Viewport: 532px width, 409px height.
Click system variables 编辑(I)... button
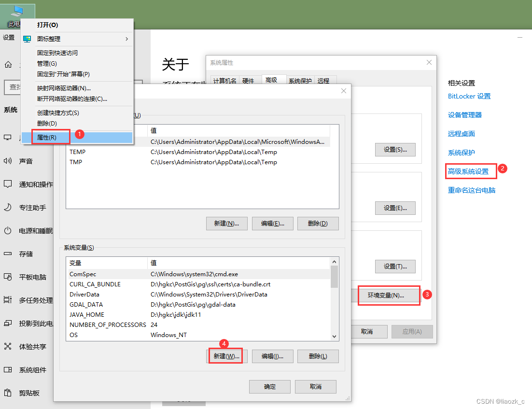272,356
